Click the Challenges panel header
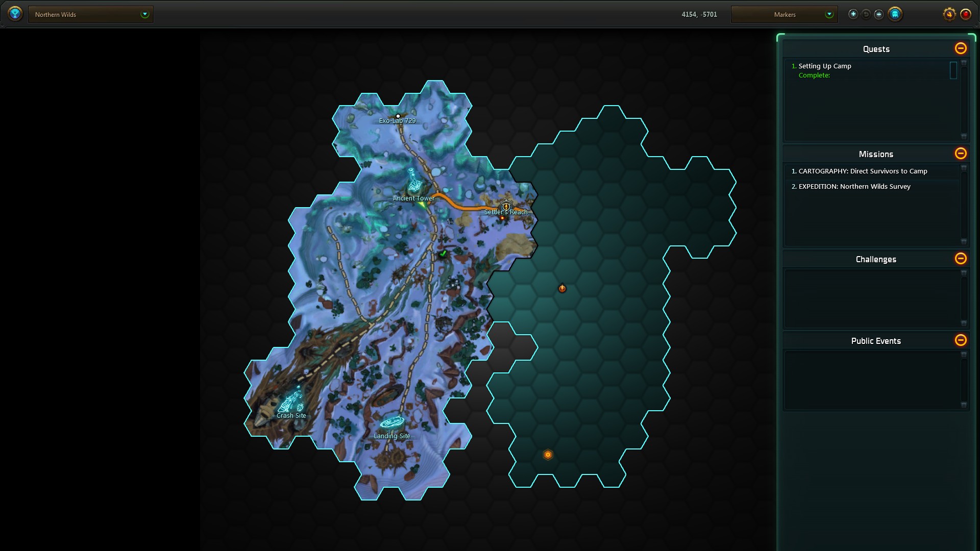 pyautogui.click(x=876, y=259)
